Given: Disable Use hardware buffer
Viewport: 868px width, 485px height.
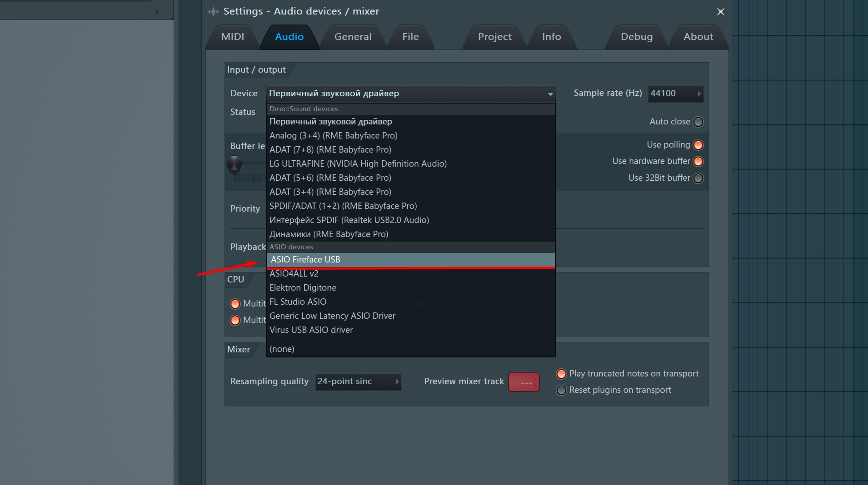Looking at the screenshot, I should point(698,161).
